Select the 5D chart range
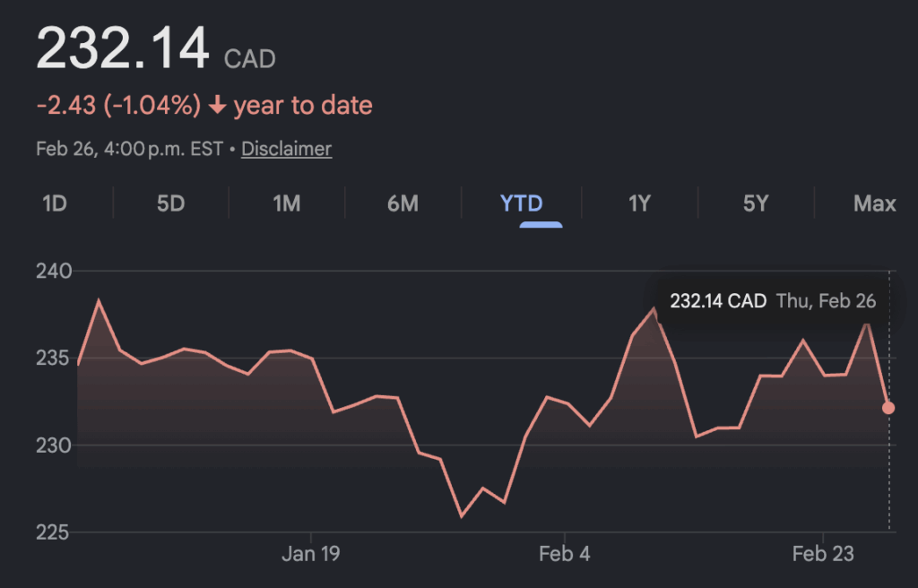Image resolution: width=918 pixels, height=588 pixels. point(170,203)
